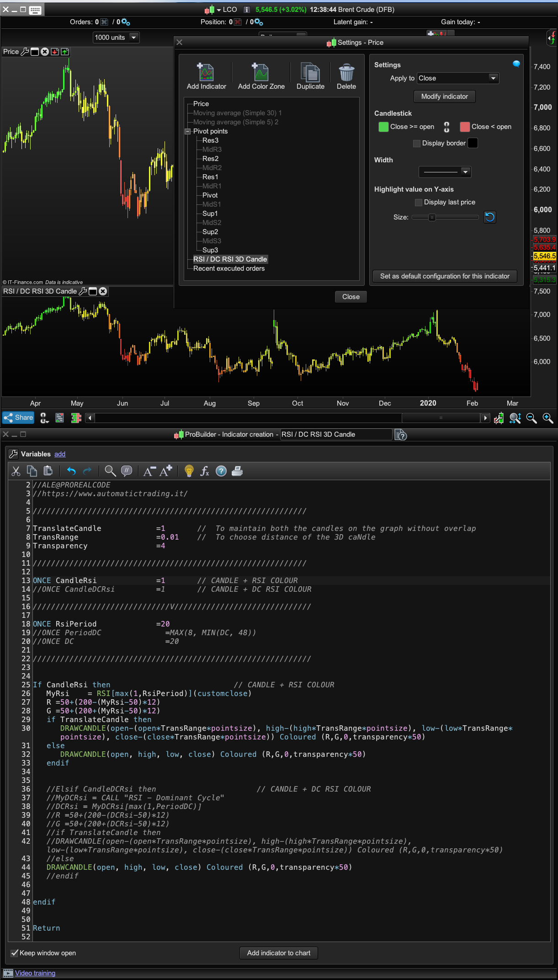Click the lightbulb hint icon
Image resolution: width=558 pixels, height=980 pixels.
coord(189,471)
